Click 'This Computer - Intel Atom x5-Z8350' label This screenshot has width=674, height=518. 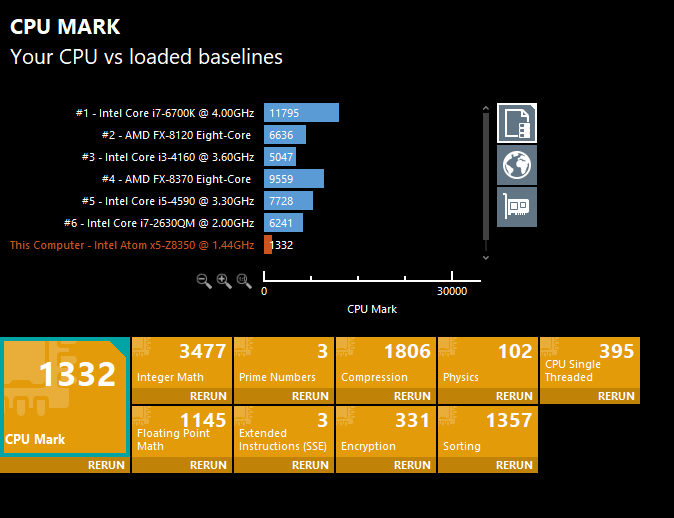[x=132, y=245]
